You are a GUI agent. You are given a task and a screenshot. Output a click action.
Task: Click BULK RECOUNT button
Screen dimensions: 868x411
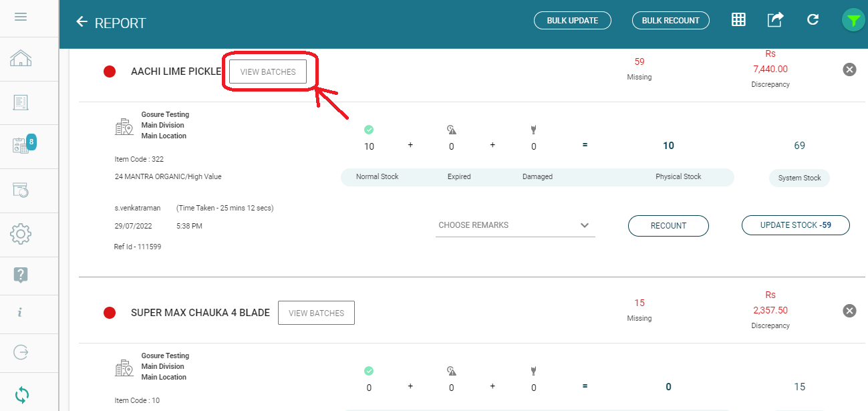[670, 21]
